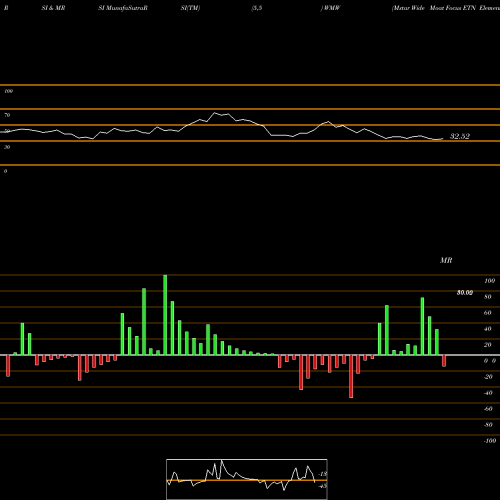Click the MR axis label 60
Screen dimensions: 500x500
[488, 313]
